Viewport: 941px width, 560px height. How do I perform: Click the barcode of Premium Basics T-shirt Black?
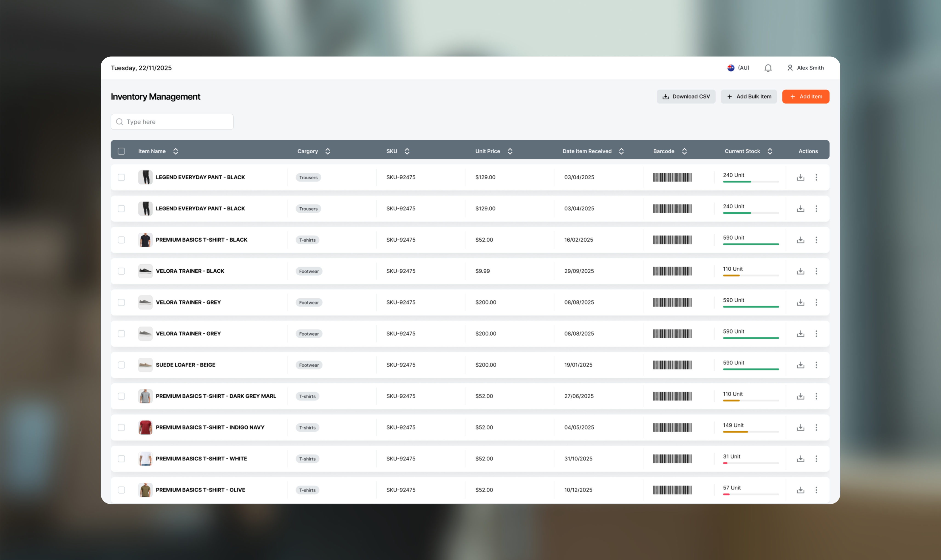[x=672, y=240]
